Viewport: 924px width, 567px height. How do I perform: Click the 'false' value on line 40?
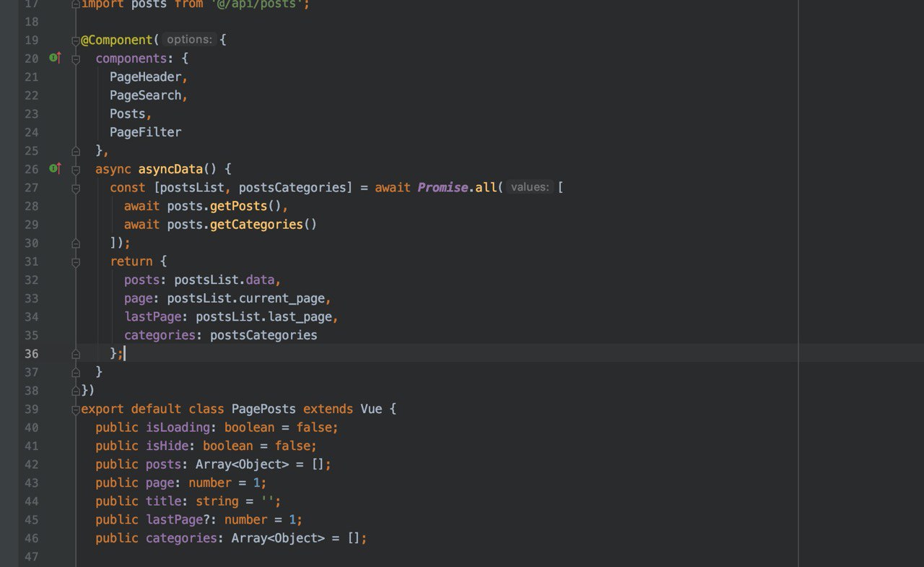click(x=313, y=428)
